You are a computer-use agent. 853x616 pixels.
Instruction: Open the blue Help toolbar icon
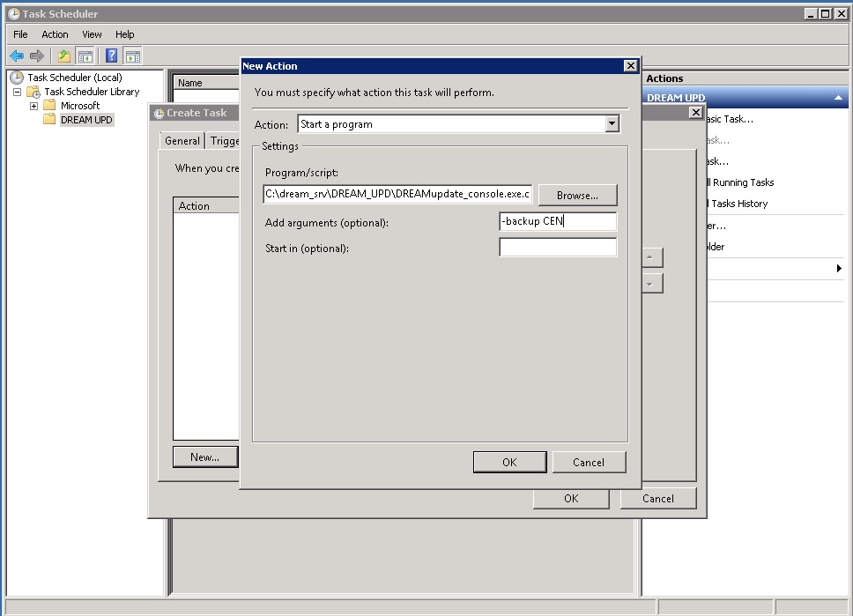coord(112,56)
